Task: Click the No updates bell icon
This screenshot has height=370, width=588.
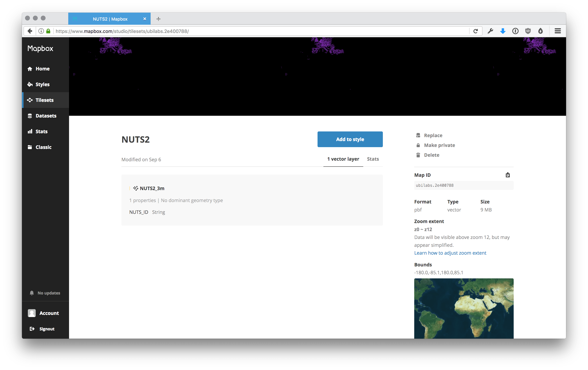Action: point(32,293)
